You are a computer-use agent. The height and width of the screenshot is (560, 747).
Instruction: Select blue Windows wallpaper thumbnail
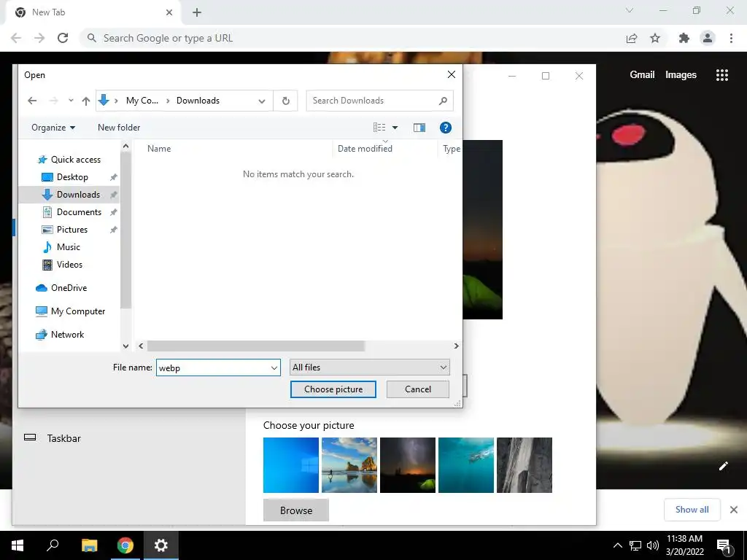(x=291, y=465)
